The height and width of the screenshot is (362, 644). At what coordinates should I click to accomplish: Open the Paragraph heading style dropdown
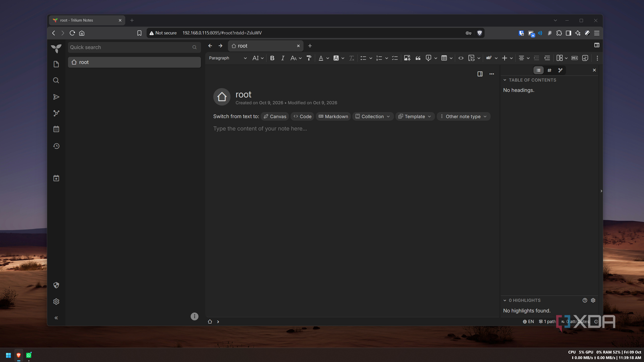[227, 58]
